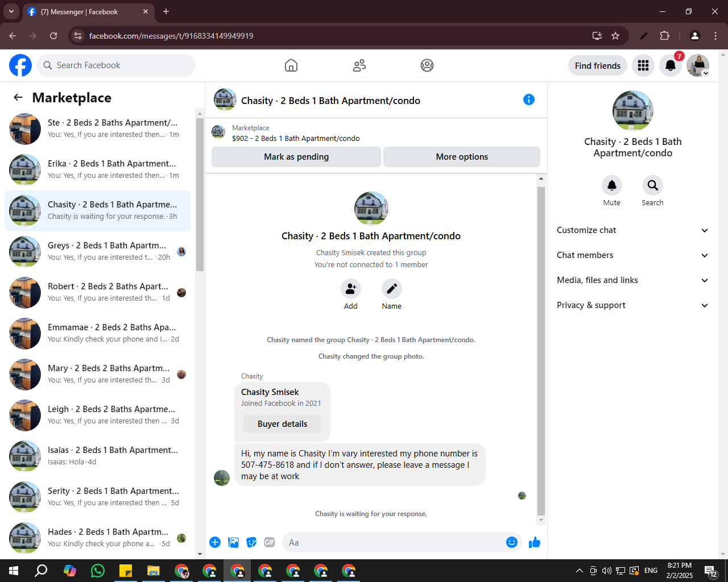Open Windows taskbar search
Image resolution: width=728 pixels, height=582 pixels.
[42, 571]
